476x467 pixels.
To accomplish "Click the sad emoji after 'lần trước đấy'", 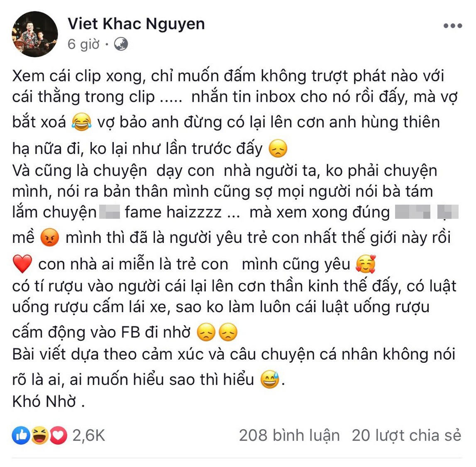I will pos(277,147).
